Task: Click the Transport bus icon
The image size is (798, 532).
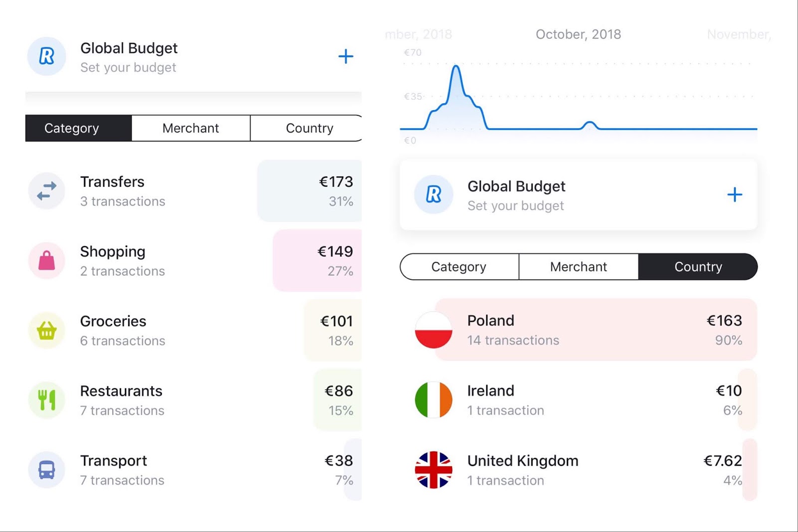Action: (46, 470)
